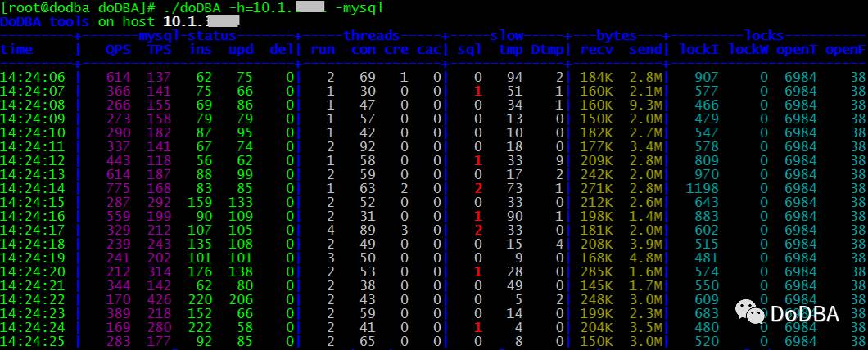Screen dimensions: 868x350
Task: Click QPS value '443'
Action: [x=119, y=160]
